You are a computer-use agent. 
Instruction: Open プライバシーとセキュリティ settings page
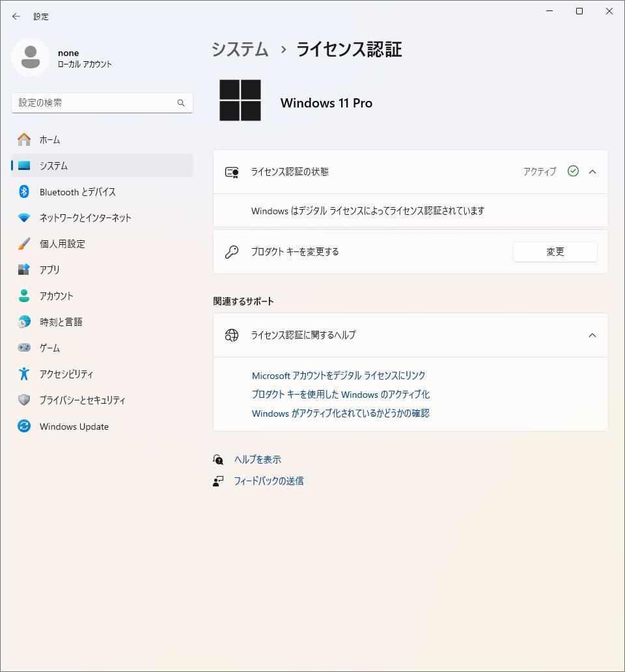[102, 400]
